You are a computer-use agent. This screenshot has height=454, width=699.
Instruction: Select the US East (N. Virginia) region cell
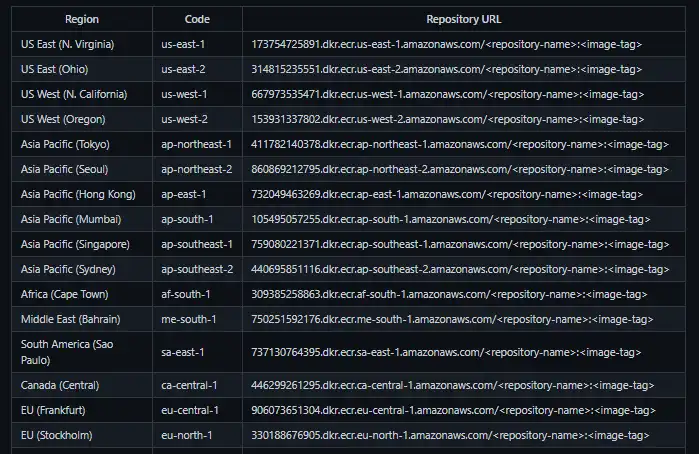(x=82, y=44)
